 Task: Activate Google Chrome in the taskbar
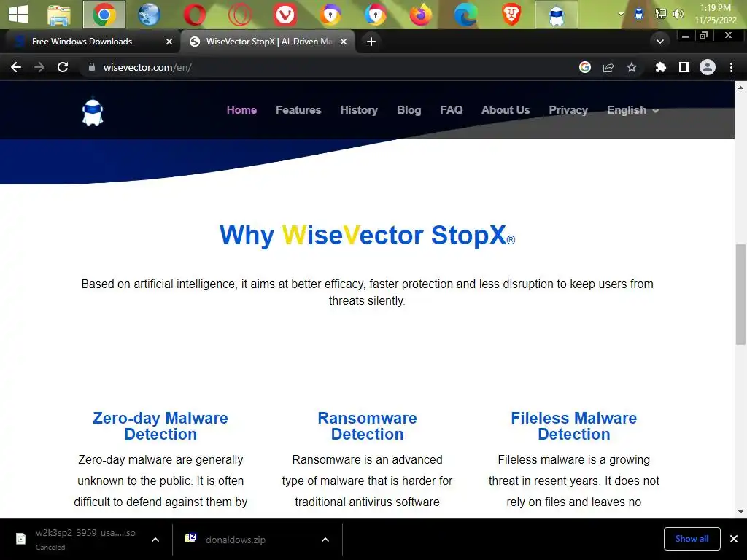pos(104,15)
